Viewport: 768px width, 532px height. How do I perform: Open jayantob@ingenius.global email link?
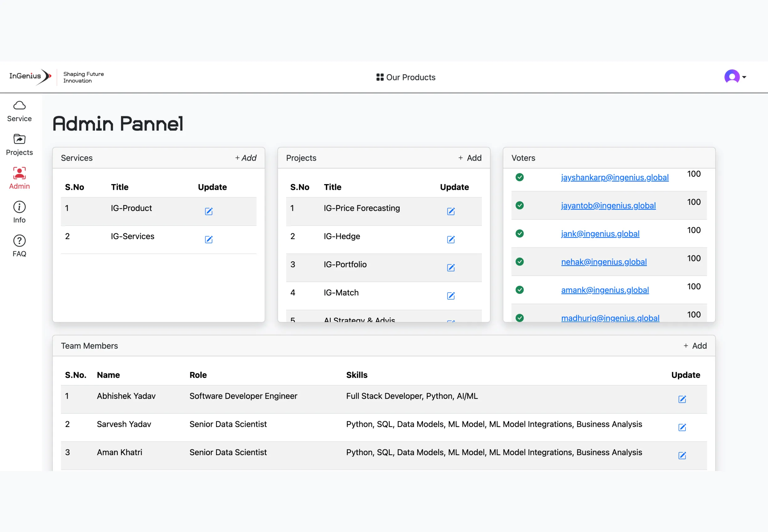[x=608, y=206]
